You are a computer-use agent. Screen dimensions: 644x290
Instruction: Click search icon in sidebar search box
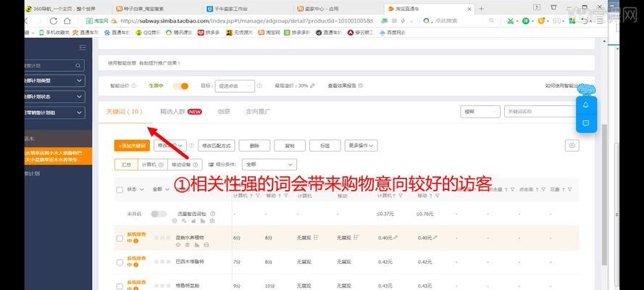tap(78, 66)
